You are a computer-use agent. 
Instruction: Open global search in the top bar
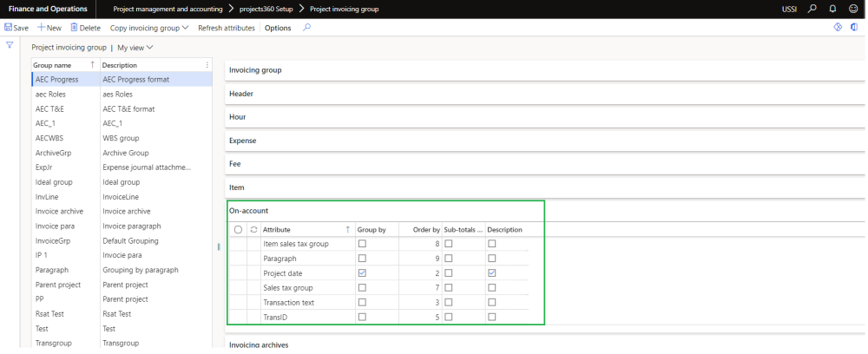812,9
